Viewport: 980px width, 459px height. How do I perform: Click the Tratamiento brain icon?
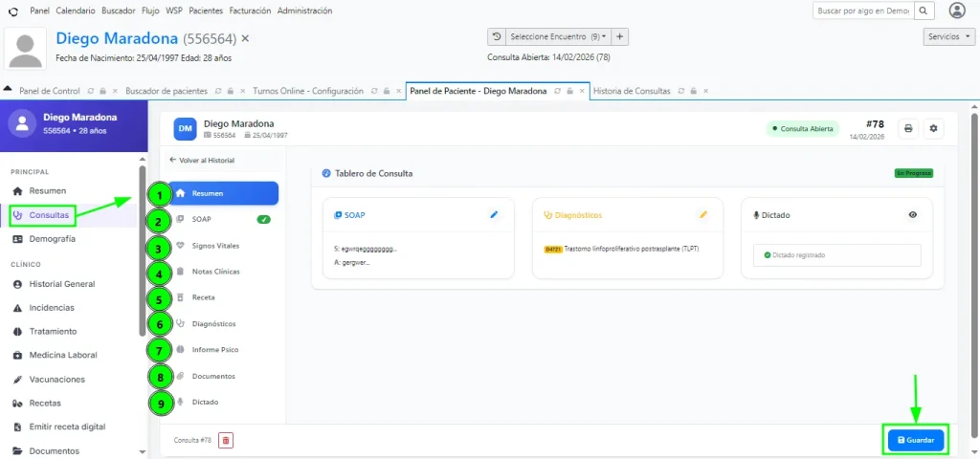pyautogui.click(x=17, y=332)
